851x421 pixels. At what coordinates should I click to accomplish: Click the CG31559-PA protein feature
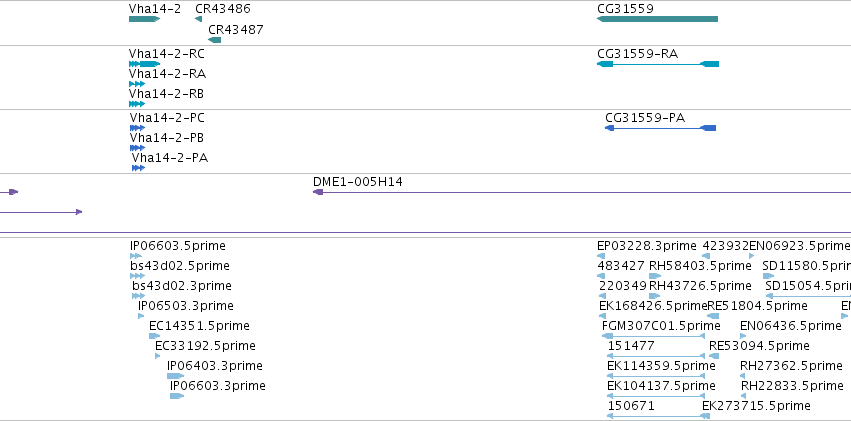pos(661,128)
